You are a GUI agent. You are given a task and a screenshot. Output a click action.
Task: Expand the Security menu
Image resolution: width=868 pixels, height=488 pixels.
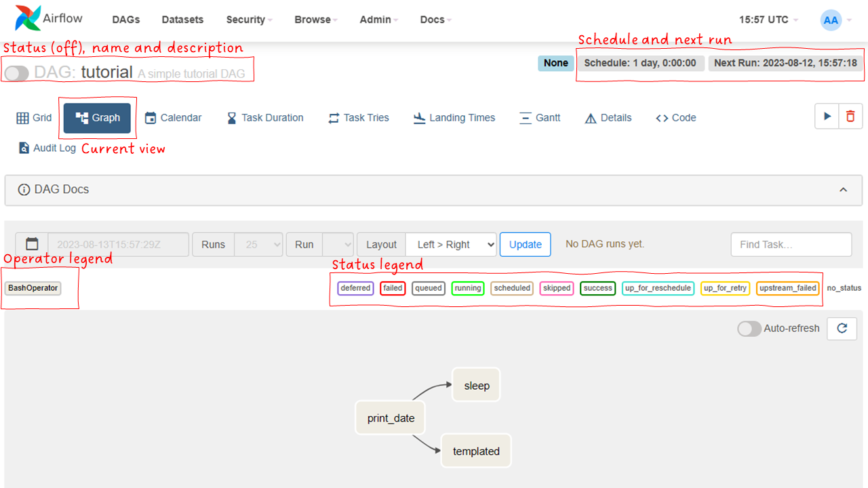tap(249, 20)
